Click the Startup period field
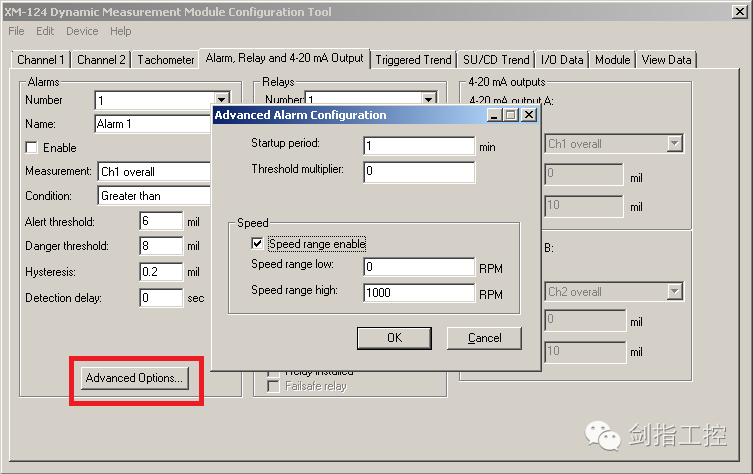 pyautogui.click(x=419, y=146)
